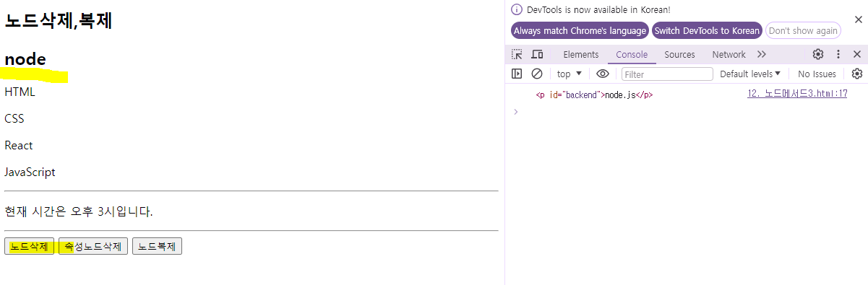The height and width of the screenshot is (285, 868).
Task: Click the 노드복제 button
Action: [157, 246]
